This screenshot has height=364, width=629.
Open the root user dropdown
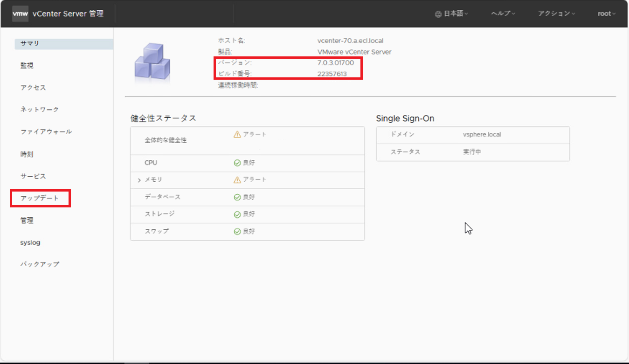click(x=607, y=14)
